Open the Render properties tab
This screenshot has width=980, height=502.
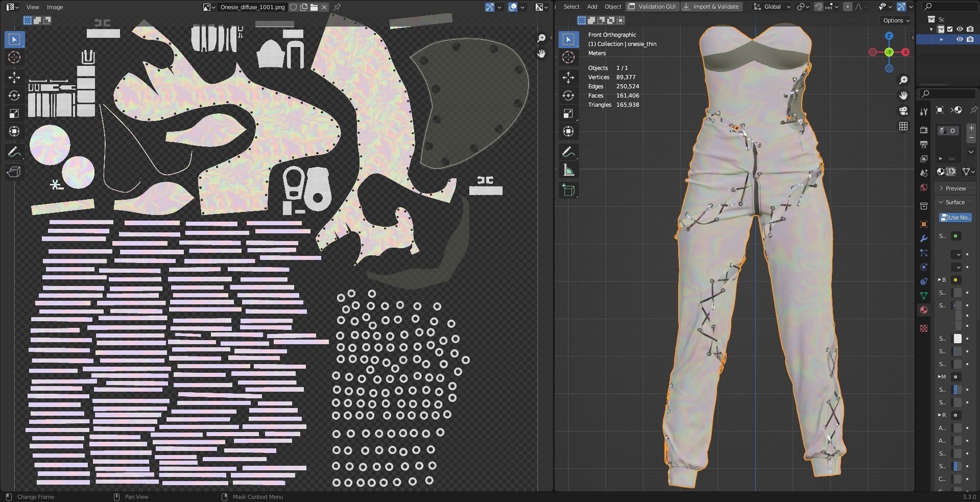[x=924, y=130]
